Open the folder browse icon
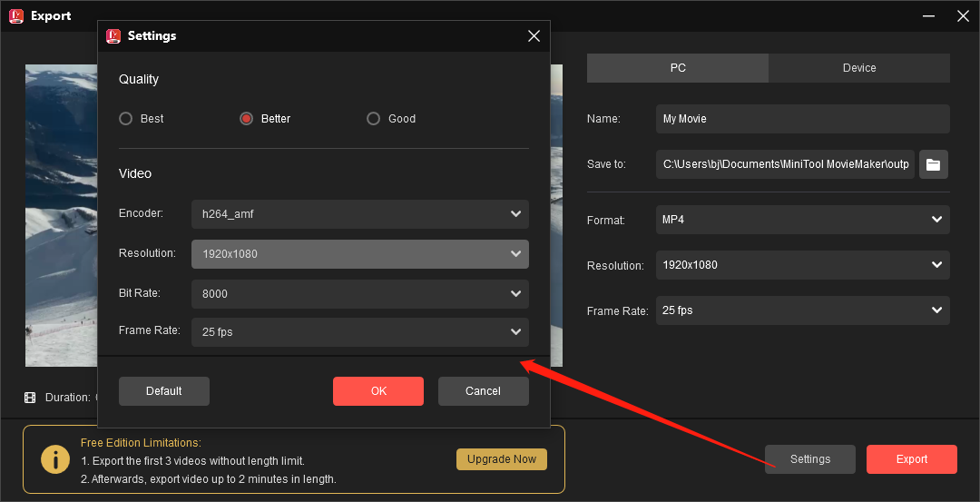This screenshot has height=502, width=980. tap(933, 164)
